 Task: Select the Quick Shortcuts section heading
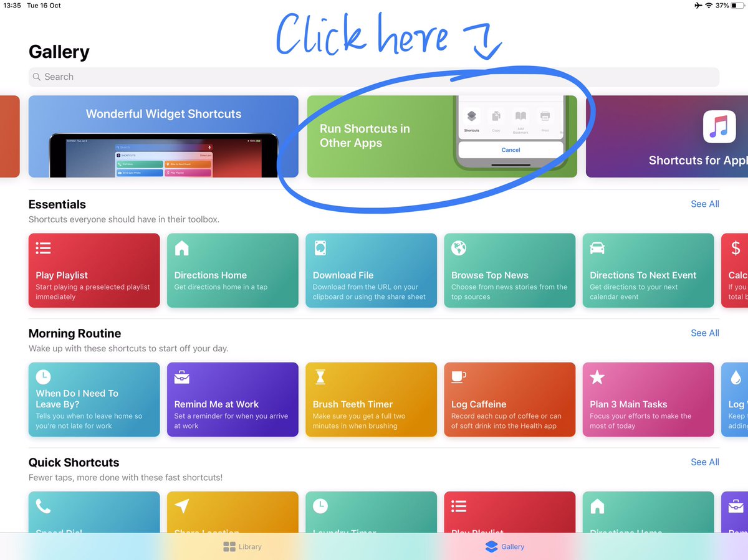74,462
